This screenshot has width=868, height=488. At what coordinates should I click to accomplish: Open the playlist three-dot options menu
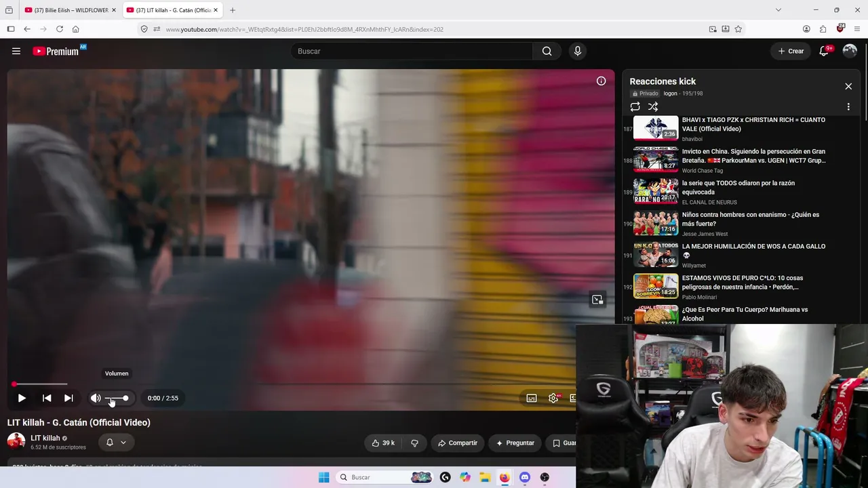(848, 106)
